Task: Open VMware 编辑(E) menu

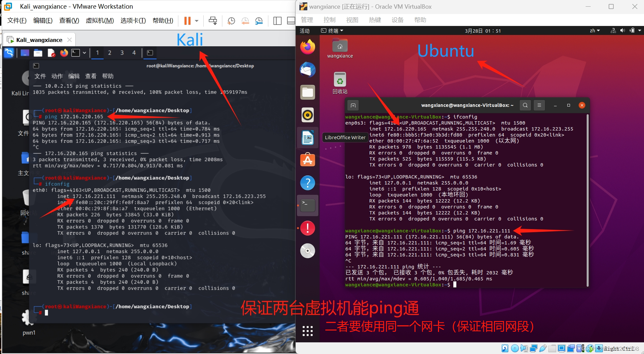Action: click(x=43, y=21)
